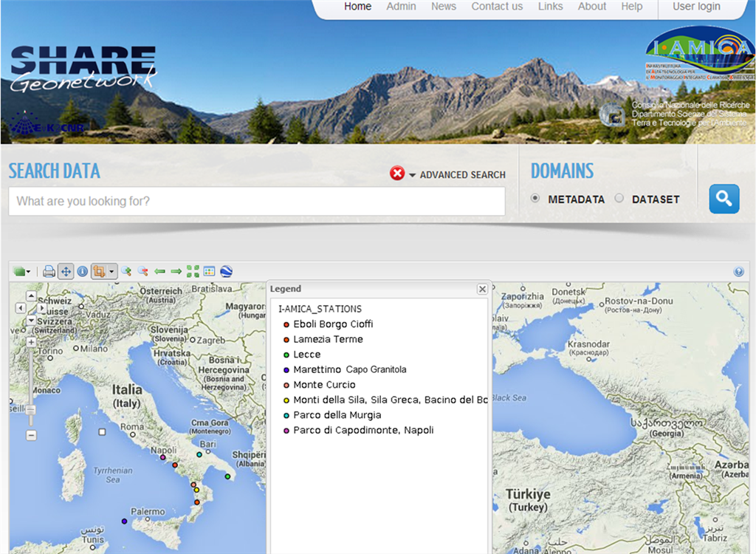Pan the map north
This screenshot has width=756, height=554.
point(31,295)
